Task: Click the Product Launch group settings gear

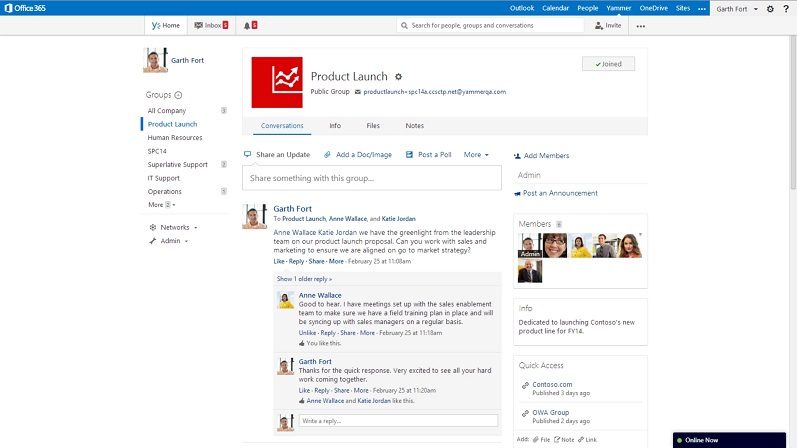Action: click(x=398, y=77)
